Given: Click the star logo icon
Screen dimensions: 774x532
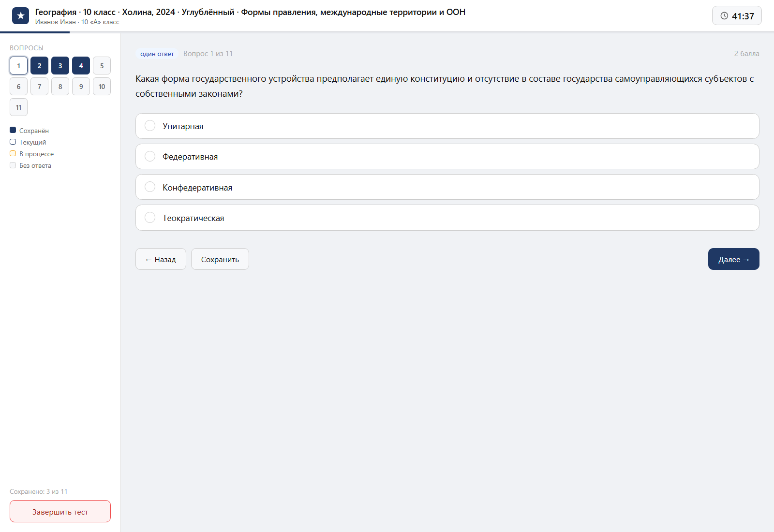Looking at the screenshot, I should (20, 16).
